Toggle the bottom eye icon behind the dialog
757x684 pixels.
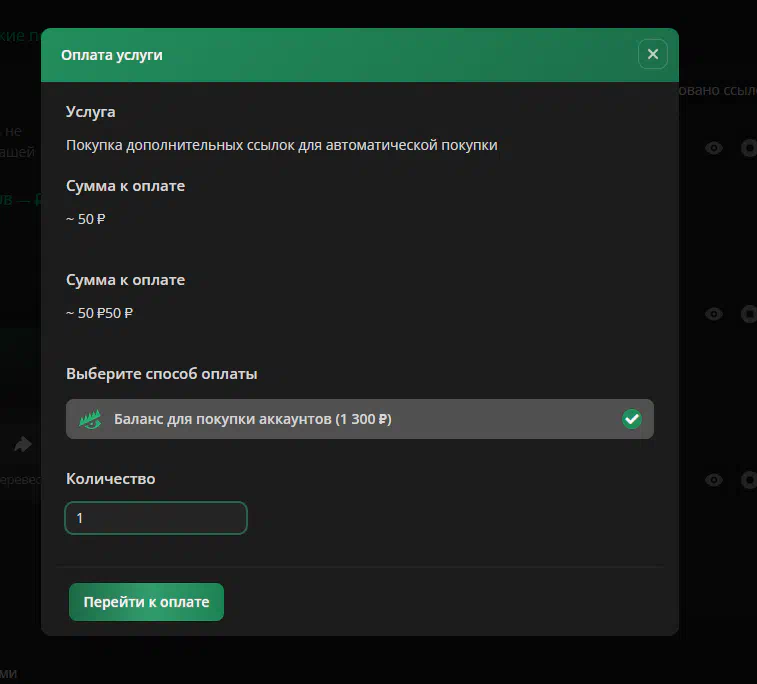[x=713, y=480]
